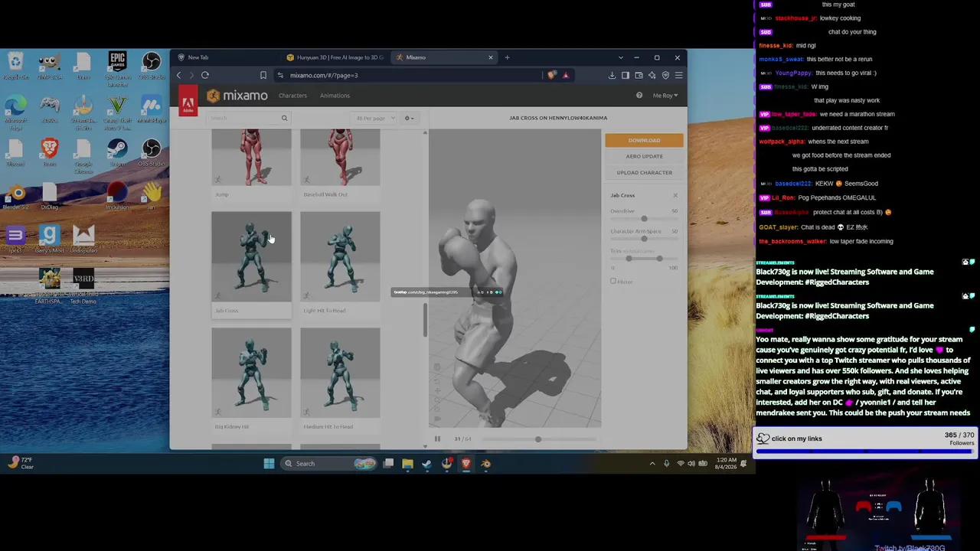Switch to the New Tab browser tab

227,57
